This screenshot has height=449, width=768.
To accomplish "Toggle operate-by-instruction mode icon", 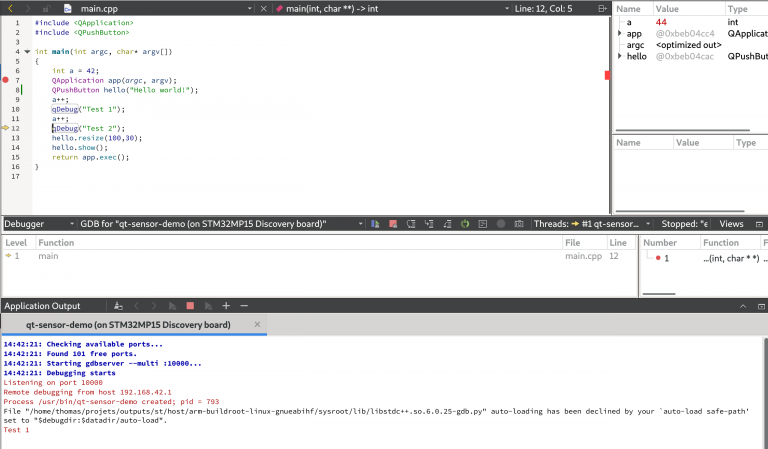I will point(483,224).
